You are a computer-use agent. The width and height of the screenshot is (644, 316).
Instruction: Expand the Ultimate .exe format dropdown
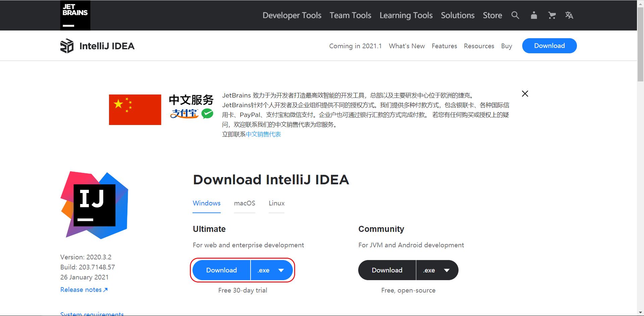point(272,270)
